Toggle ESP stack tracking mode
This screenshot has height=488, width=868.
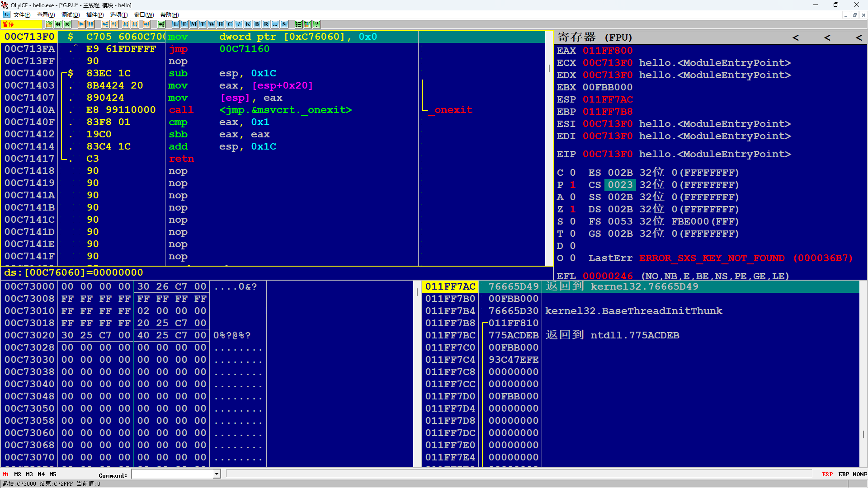(x=827, y=474)
